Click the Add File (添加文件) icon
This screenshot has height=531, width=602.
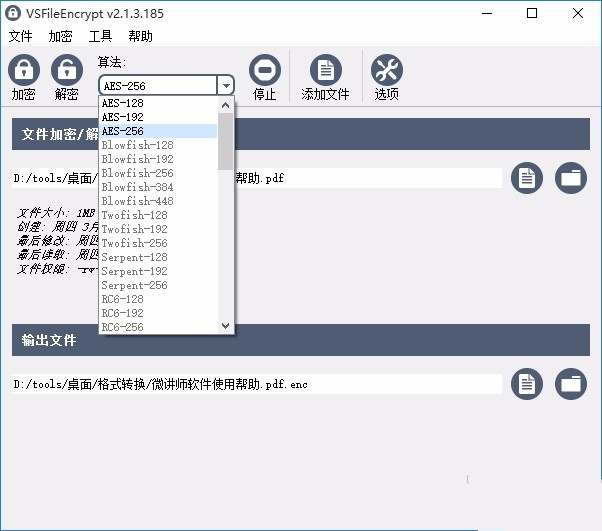coord(326,70)
